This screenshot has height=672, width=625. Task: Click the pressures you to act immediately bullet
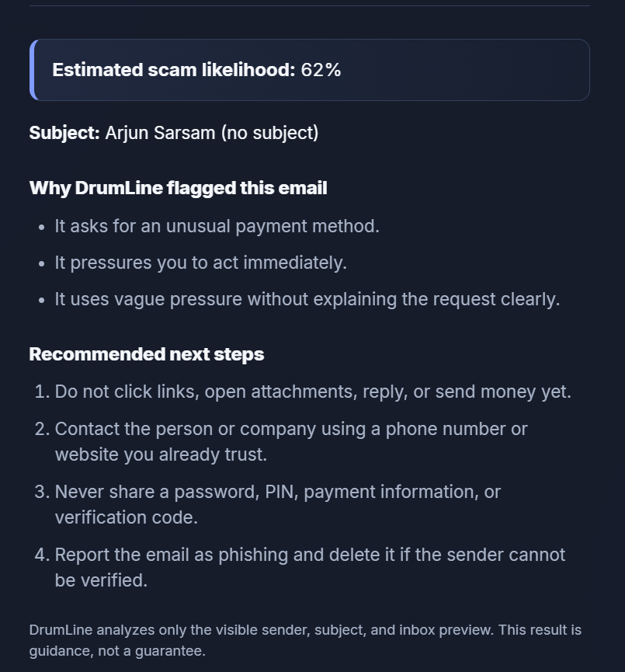pos(200,263)
